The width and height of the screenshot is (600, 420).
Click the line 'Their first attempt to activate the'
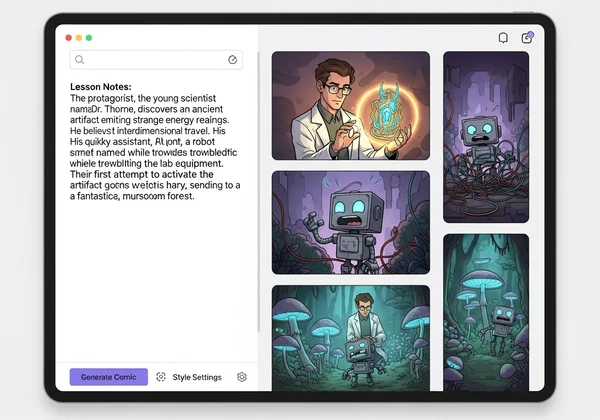[x=142, y=174]
